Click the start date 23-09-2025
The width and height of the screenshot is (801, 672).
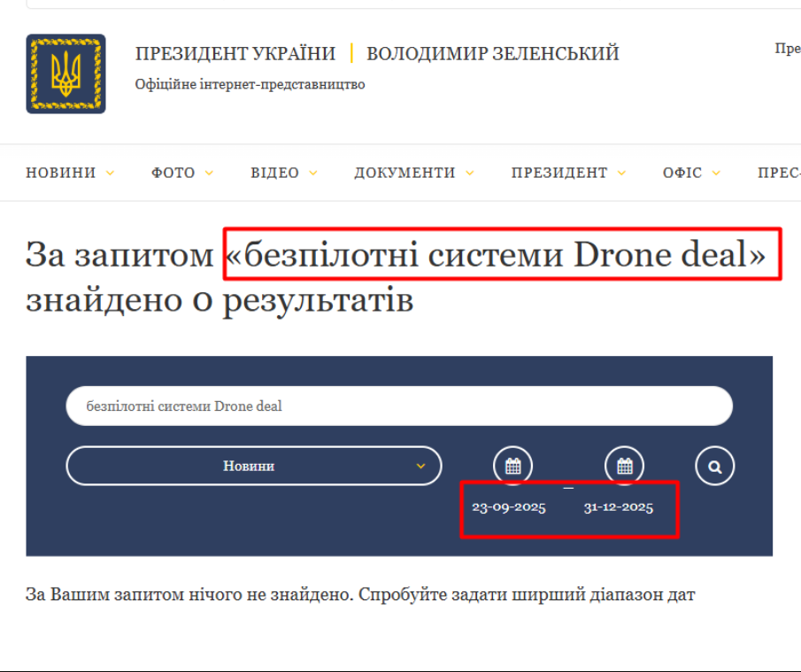509,507
